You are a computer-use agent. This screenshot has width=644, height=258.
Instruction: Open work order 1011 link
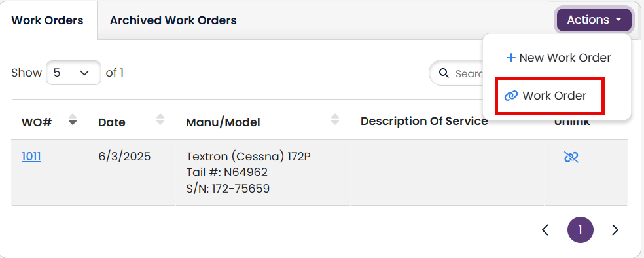(31, 157)
